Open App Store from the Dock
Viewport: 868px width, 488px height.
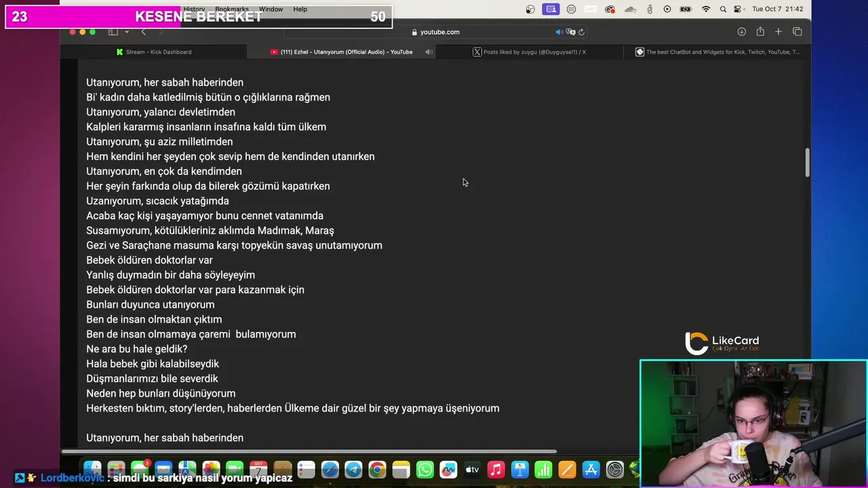click(591, 469)
